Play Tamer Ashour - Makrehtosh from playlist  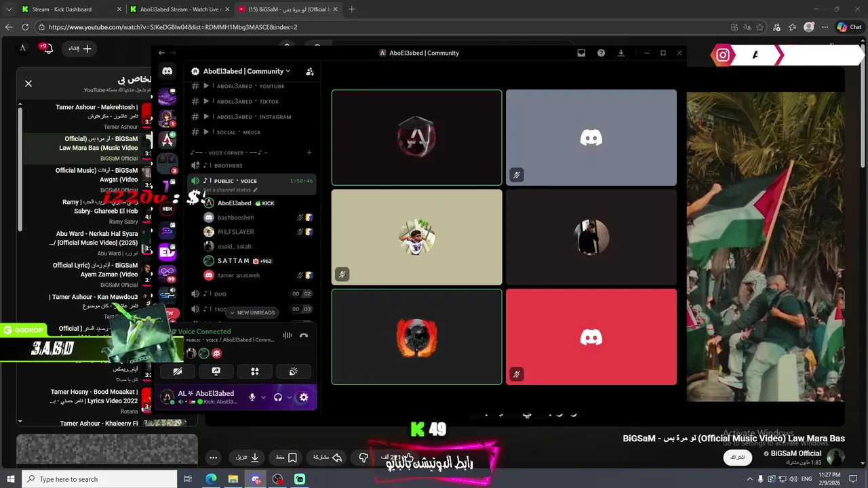88,116
